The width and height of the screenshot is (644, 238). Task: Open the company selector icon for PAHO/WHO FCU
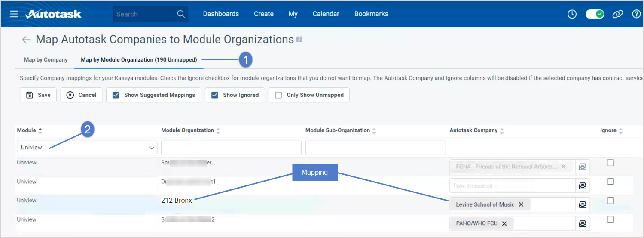coord(583,223)
